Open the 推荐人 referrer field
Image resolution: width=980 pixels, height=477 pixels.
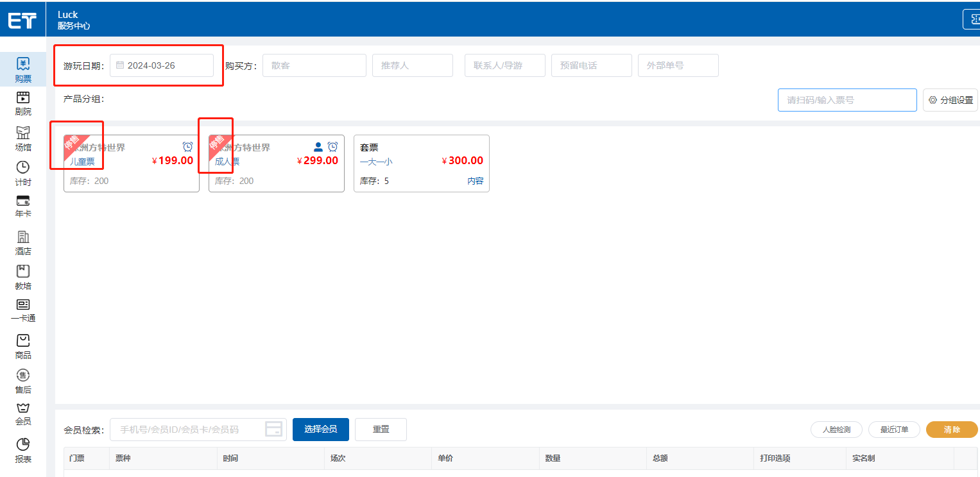click(x=412, y=65)
